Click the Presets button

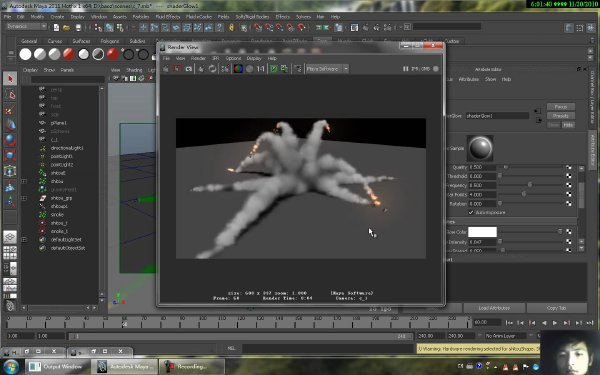561,116
